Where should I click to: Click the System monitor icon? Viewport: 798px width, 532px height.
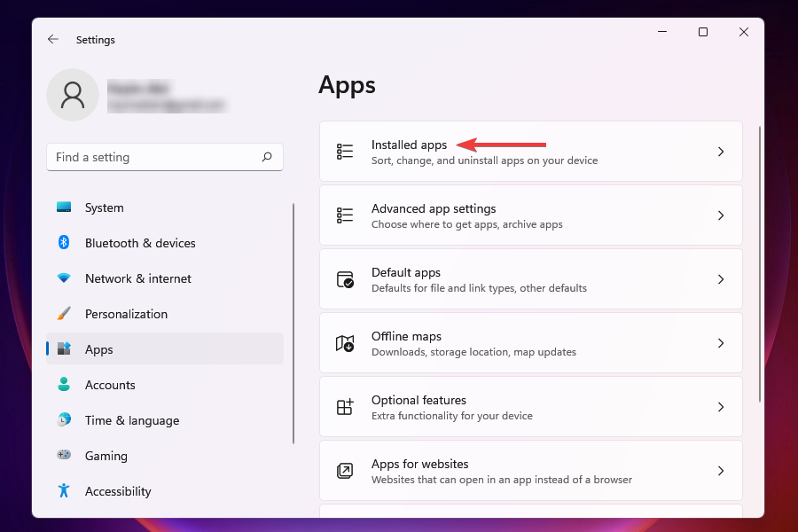pos(64,207)
